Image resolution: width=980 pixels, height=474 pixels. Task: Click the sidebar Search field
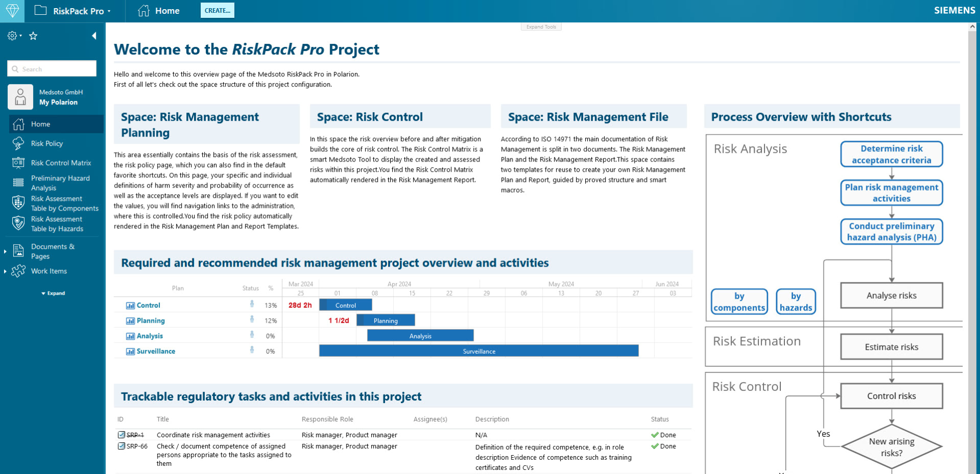point(52,69)
